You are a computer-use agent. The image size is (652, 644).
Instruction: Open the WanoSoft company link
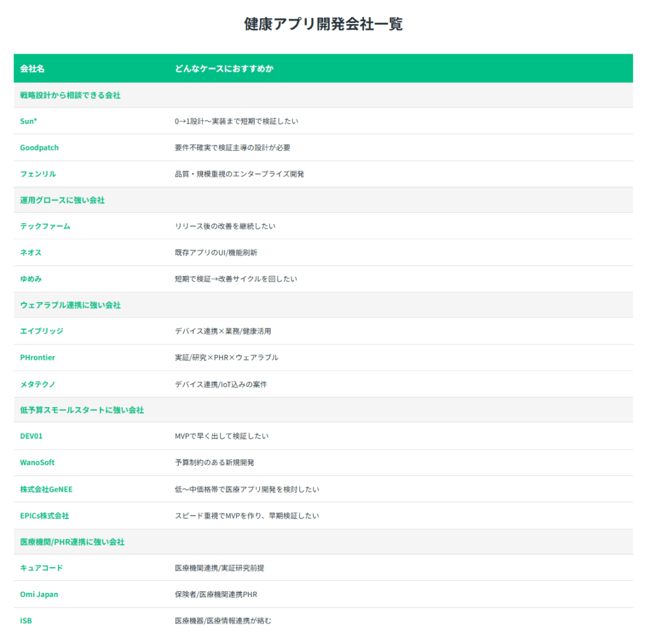click(x=38, y=462)
